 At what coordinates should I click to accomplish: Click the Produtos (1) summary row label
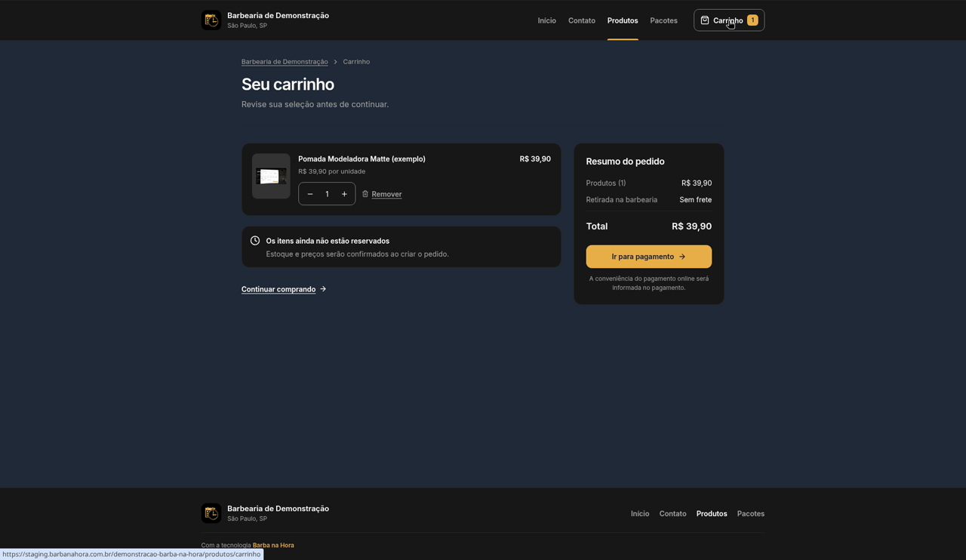coord(606,183)
